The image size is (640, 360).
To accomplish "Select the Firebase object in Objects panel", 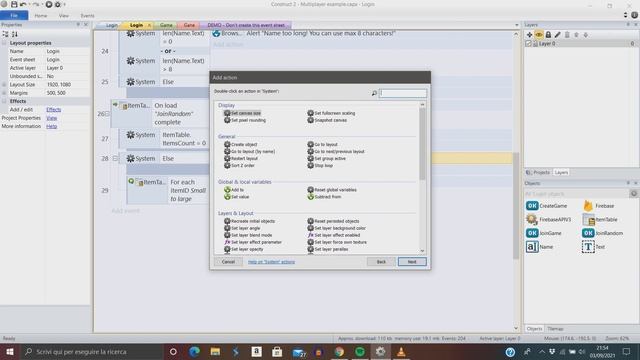I will click(599, 206).
